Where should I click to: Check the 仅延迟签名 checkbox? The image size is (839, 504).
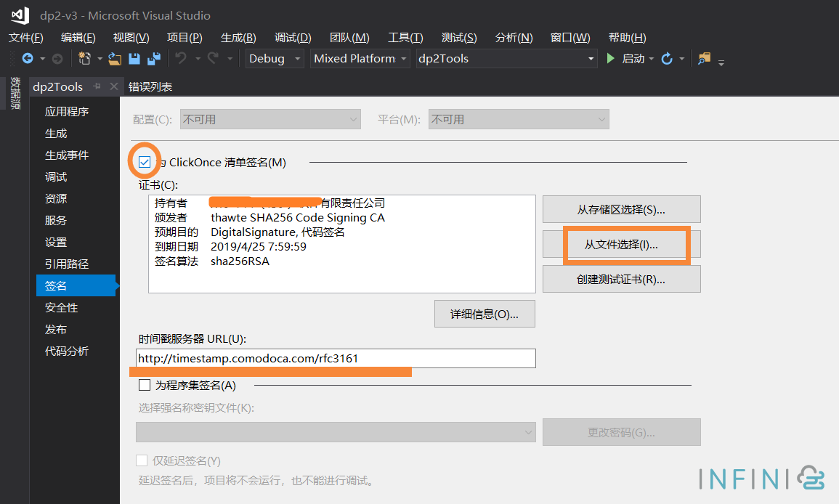tap(143, 460)
